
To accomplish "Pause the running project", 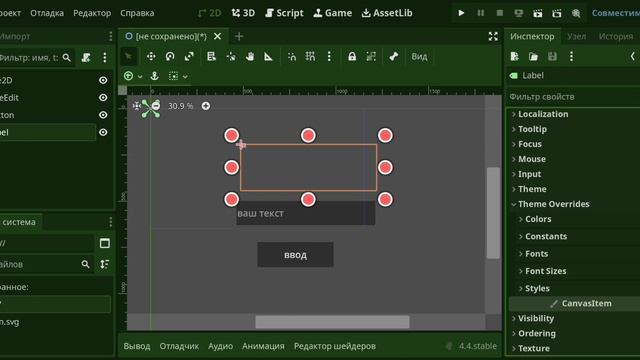I will 480,13.
